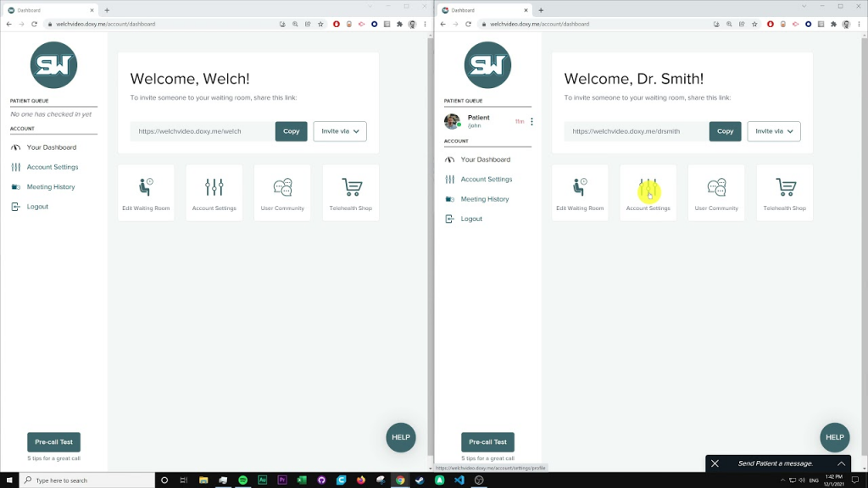
Task: Open Account Settings tile on Dr. Smith's dashboard
Action: click(648, 192)
